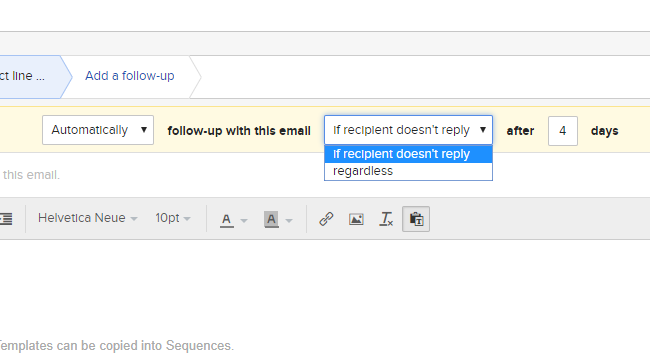Click the days number input field
This screenshot has width=650, height=364.
(x=563, y=131)
